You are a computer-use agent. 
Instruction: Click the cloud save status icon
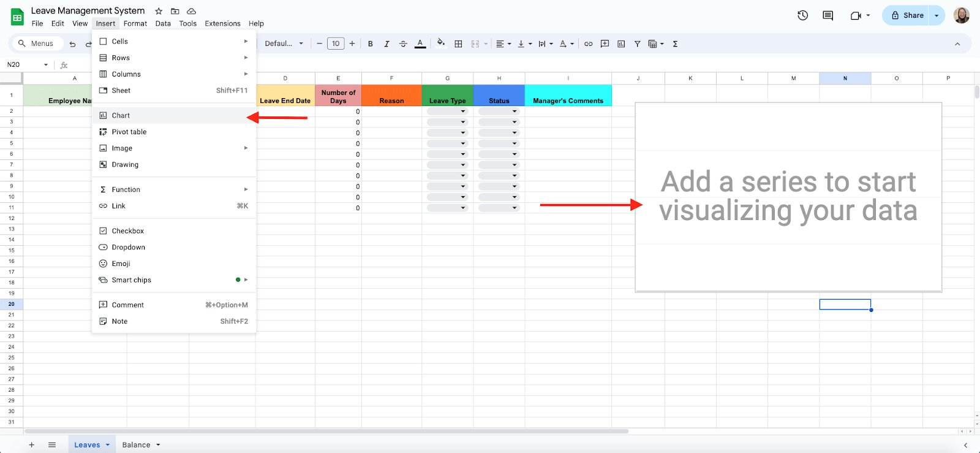pyautogui.click(x=192, y=11)
